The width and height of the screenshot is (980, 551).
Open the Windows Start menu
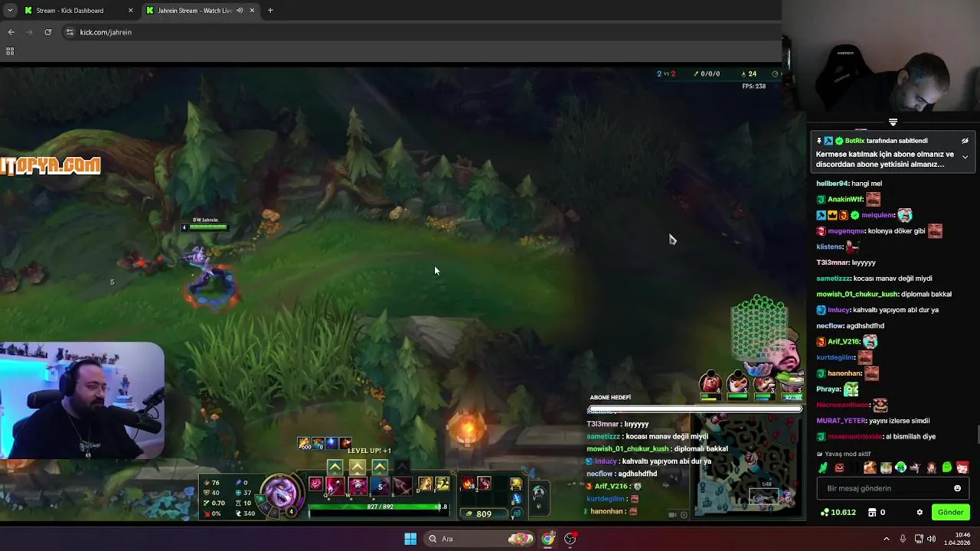point(410,539)
